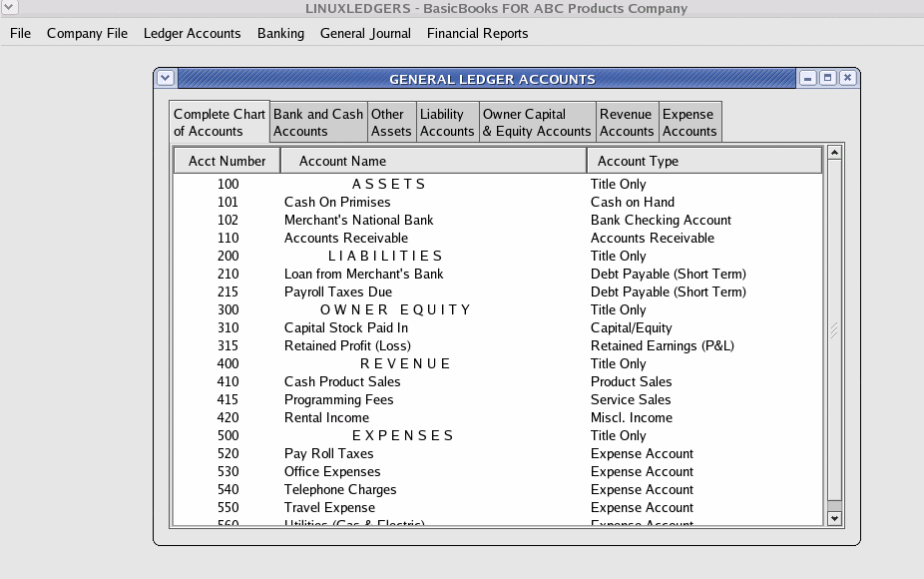This screenshot has height=579, width=924.
Task: Close the General Ledger Accounts window
Action: click(847, 78)
